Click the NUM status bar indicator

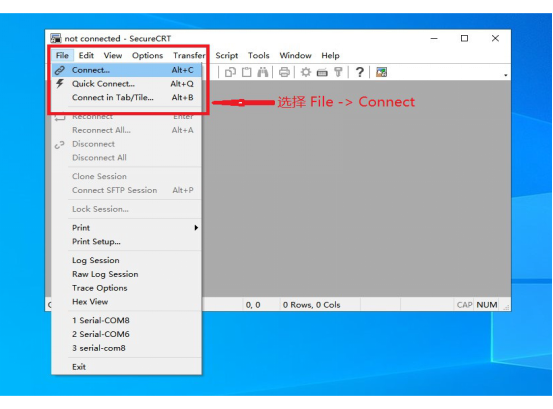click(x=487, y=305)
